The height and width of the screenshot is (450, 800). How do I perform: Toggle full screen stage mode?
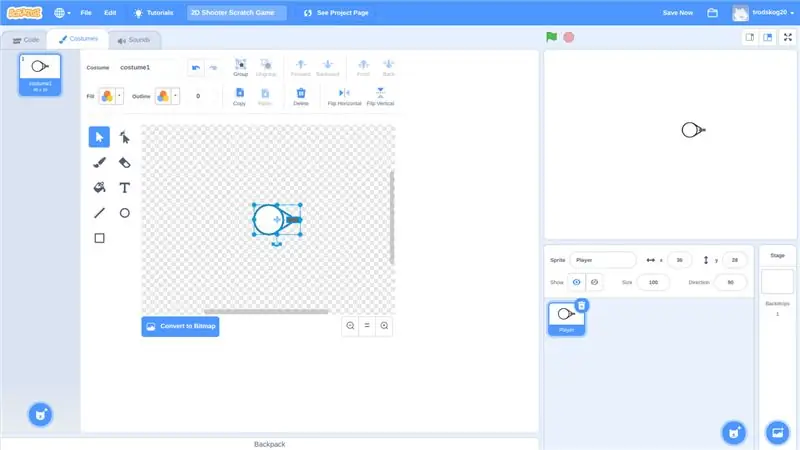click(x=788, y=37)
